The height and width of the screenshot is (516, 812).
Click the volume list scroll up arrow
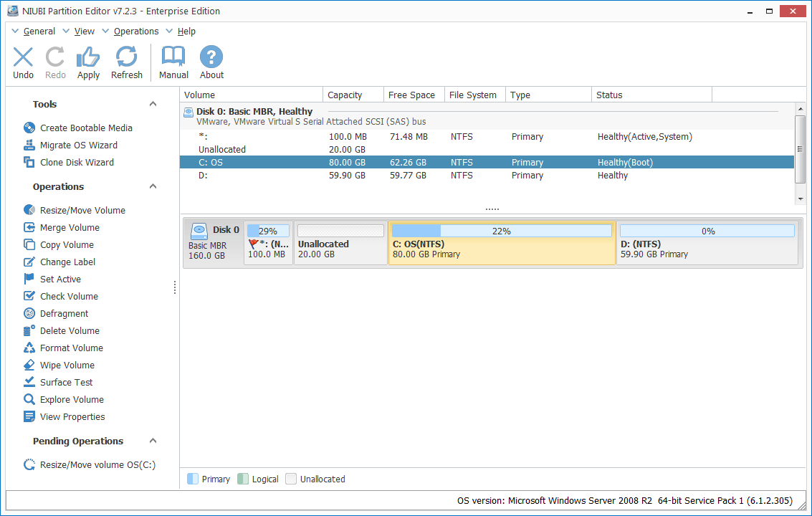tap(800, 109)
